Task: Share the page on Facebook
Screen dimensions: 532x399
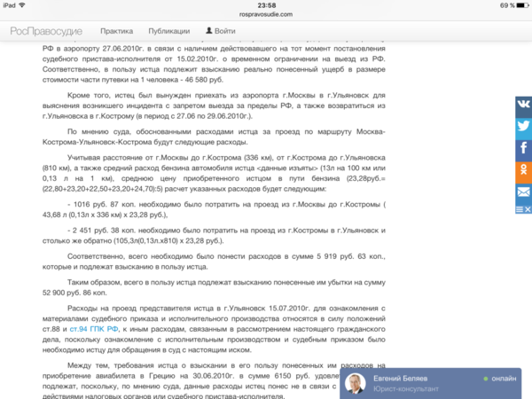Action: pos(523,148)
